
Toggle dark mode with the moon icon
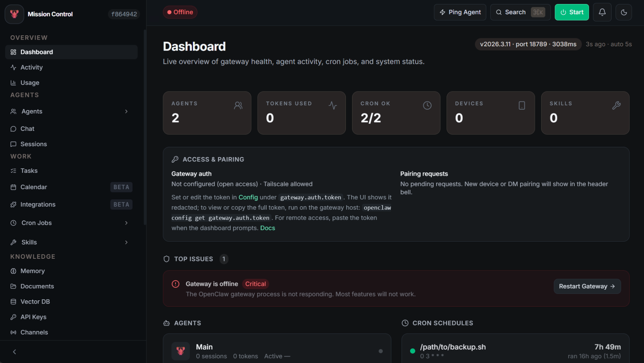tap(624, 12)
